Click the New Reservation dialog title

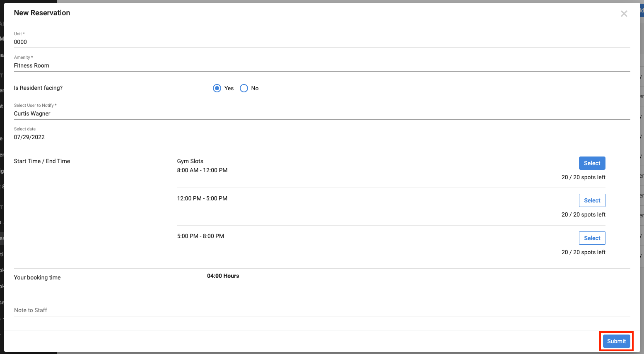[x=42, y=13]
